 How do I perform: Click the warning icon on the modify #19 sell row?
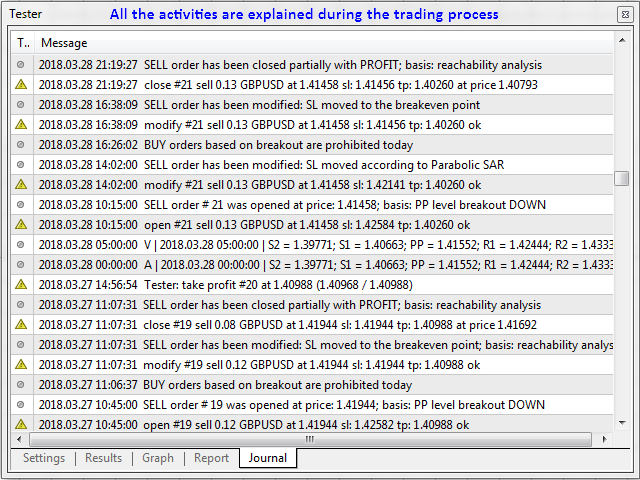21,364
